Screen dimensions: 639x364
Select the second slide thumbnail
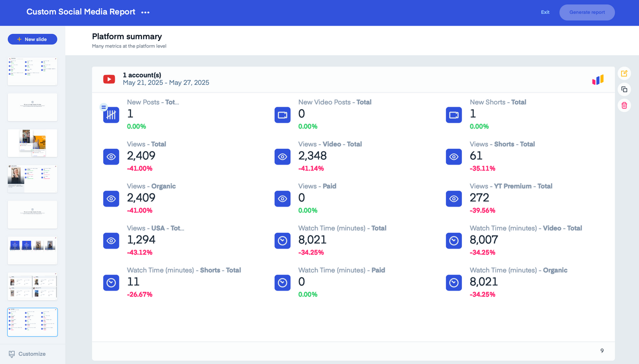pyautogui.click(x=32, y=107)
